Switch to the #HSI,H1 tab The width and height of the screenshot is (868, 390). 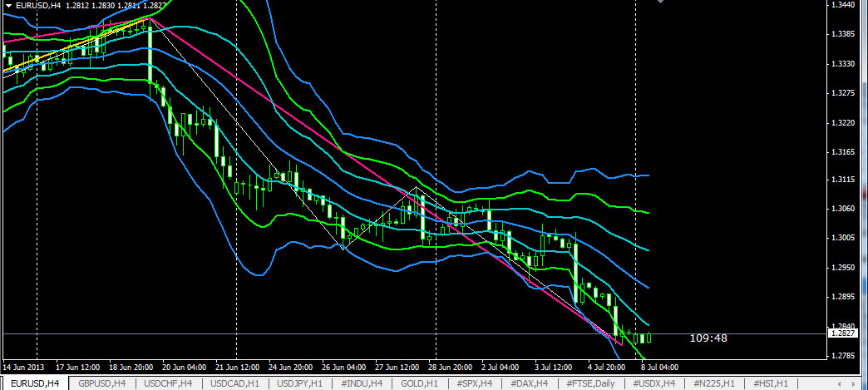770,383
